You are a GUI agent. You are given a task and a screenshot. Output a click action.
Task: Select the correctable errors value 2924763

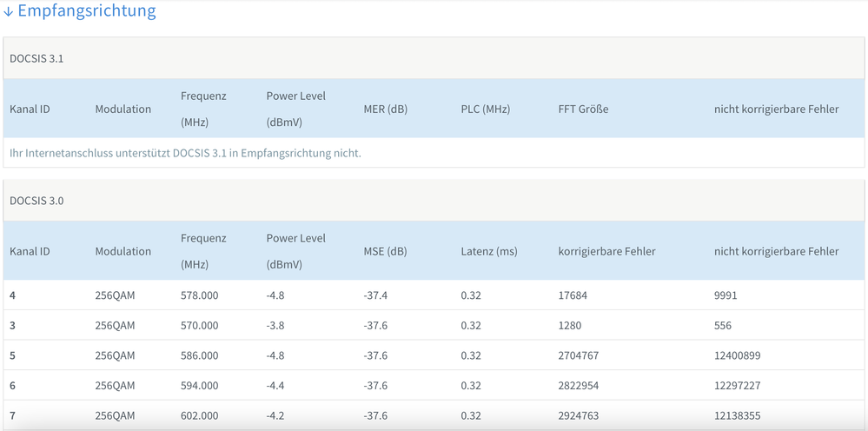pos(578,416)
